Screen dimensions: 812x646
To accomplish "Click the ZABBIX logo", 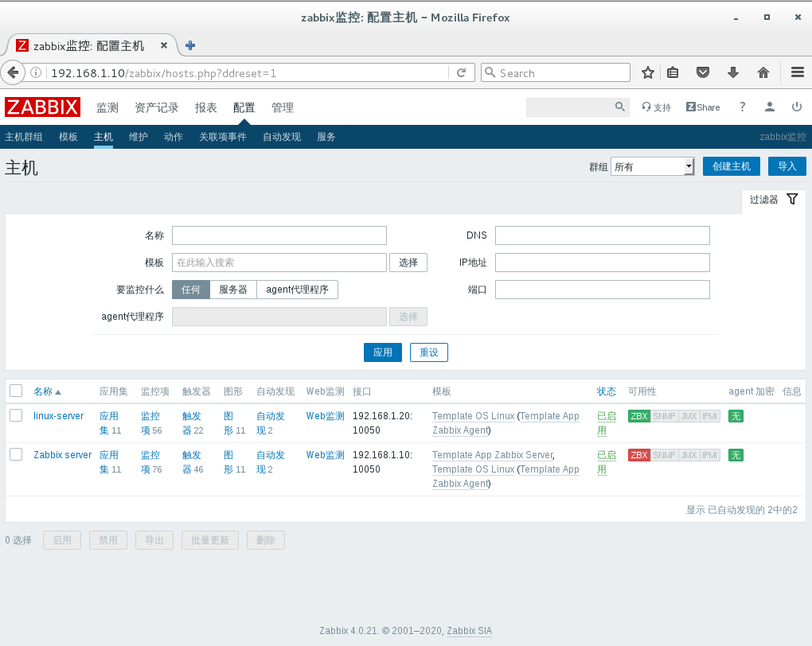I will [42, 107].
